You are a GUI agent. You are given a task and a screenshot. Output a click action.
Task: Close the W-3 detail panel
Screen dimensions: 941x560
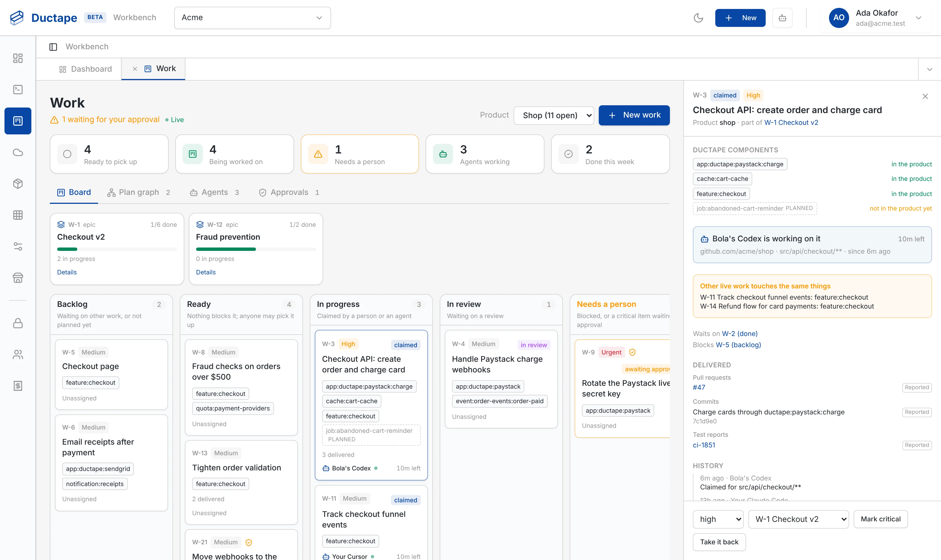(925, 97)
